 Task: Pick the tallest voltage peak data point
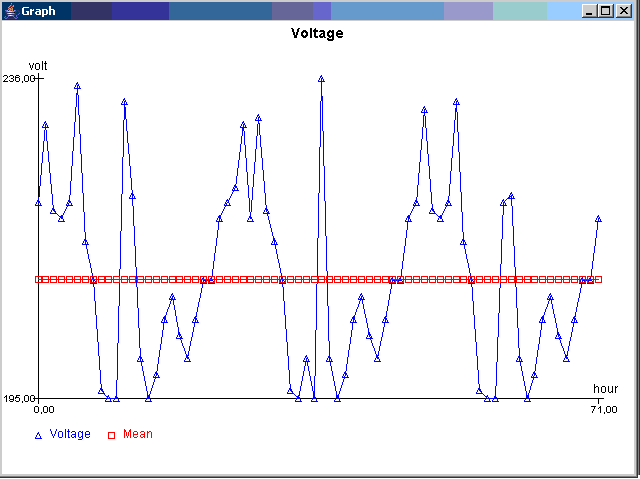[x=321, y=78]
